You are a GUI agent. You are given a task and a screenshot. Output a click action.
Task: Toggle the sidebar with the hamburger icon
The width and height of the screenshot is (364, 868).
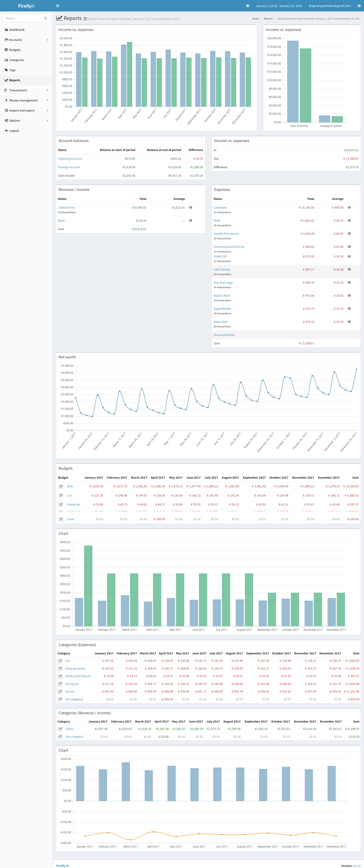[x=58, y=6]
